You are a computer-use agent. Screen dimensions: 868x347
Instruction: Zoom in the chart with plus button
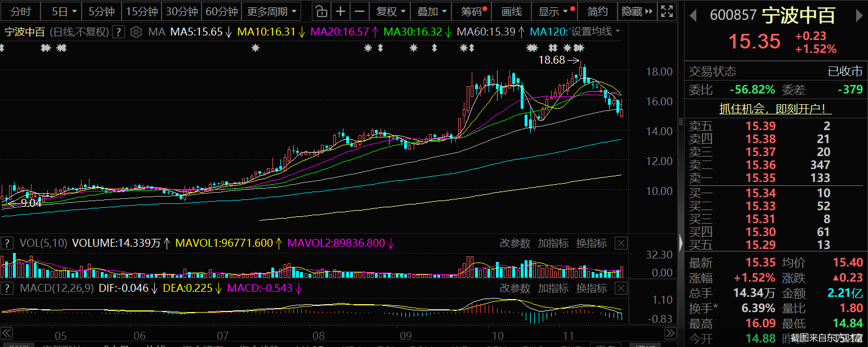pos(341,11)
